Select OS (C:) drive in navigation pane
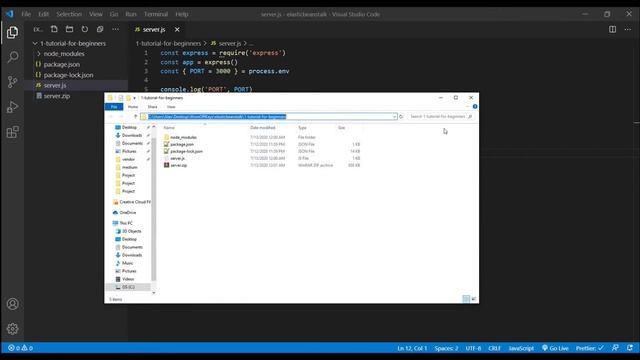The width and height of the screenshot is (640, 360). (x=128, y=287)
